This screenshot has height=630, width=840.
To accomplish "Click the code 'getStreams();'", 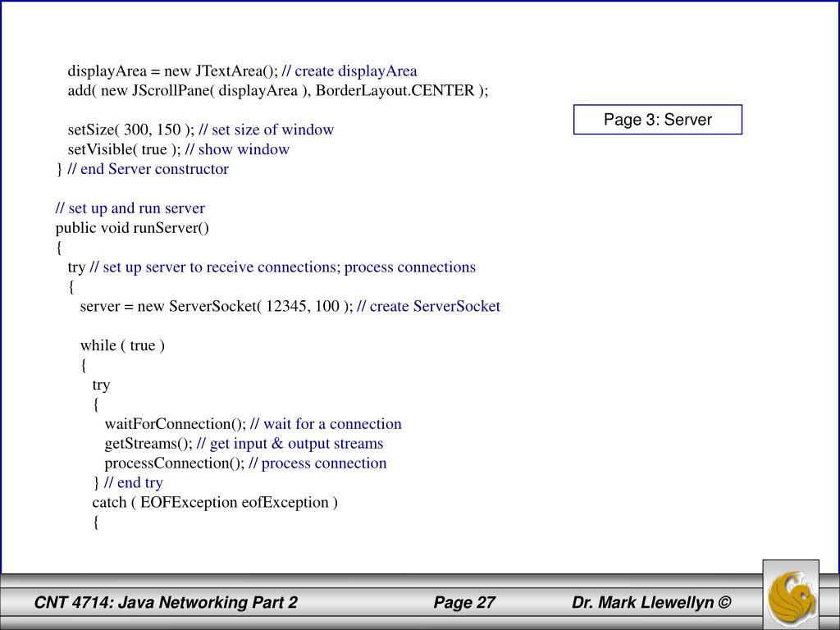I will [148, 444].
